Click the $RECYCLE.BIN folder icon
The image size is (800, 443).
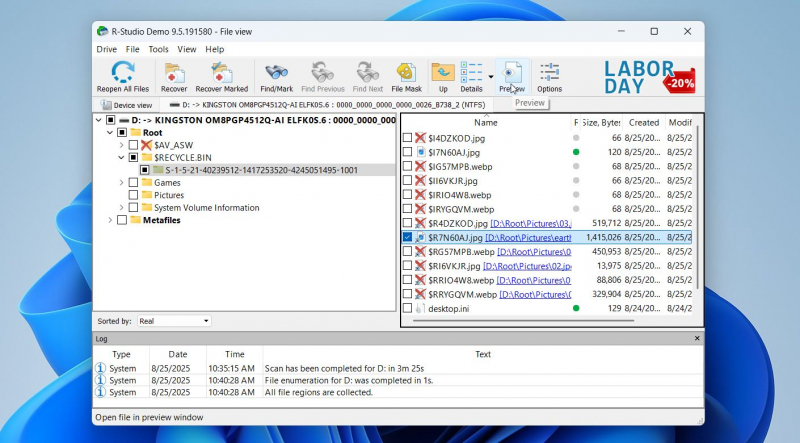147,157
